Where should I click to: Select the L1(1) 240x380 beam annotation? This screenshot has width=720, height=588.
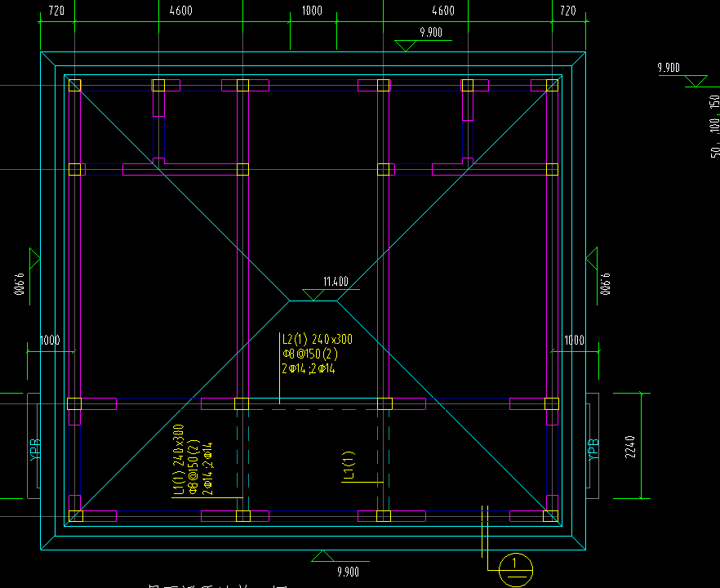click(178, 461)
